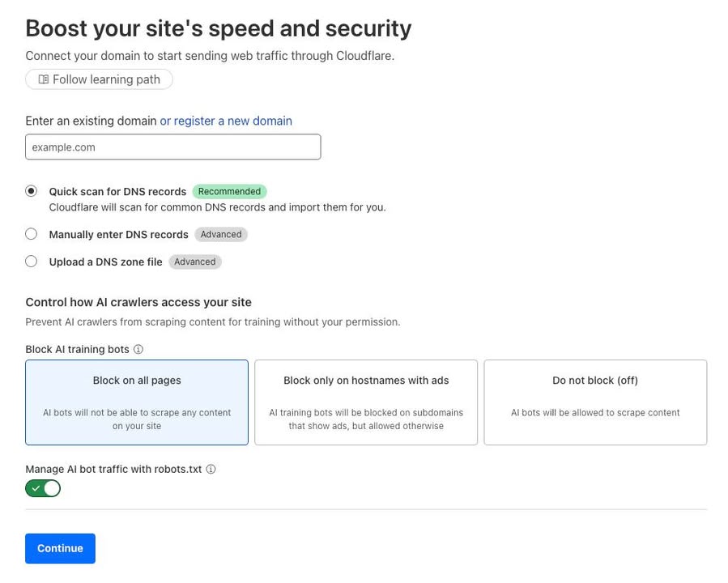728x583 pixels.
Task: Open info icon beside Block AI training bots
Action: [x=138, y=349]
